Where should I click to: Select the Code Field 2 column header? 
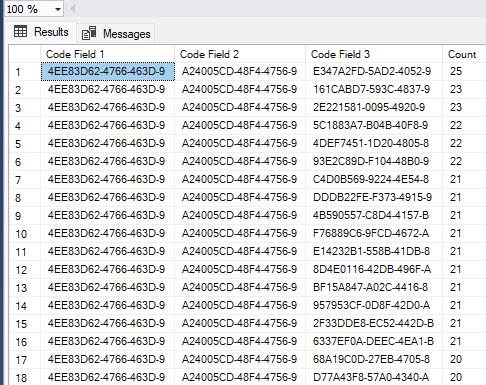point(240,54)
